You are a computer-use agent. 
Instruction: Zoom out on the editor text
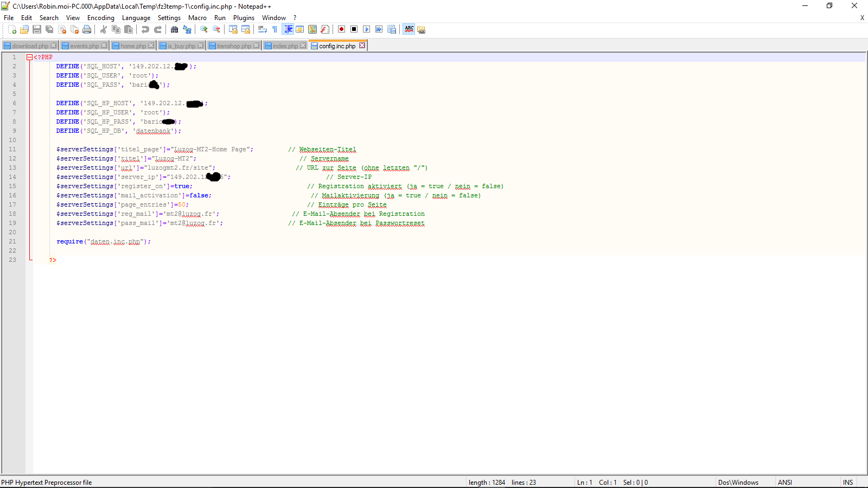[x=216, y=29]
